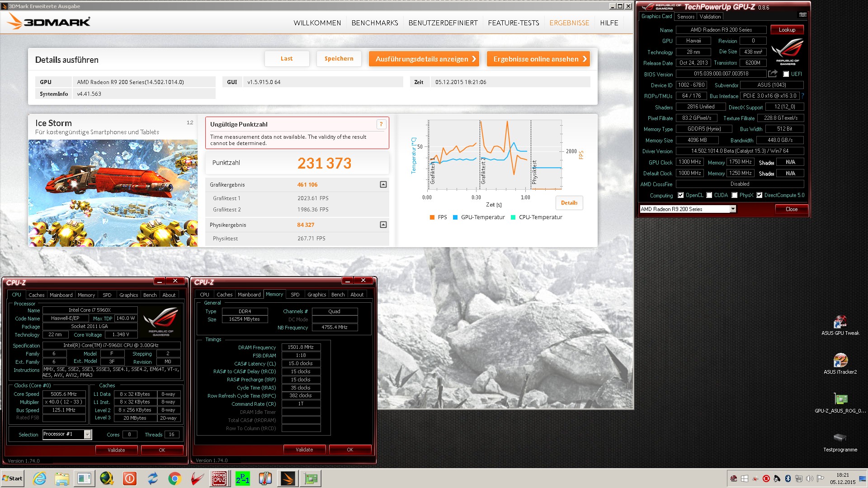Click the GPU-Z BIOS export share icon
Screen dimensions: 868x488
773,74
